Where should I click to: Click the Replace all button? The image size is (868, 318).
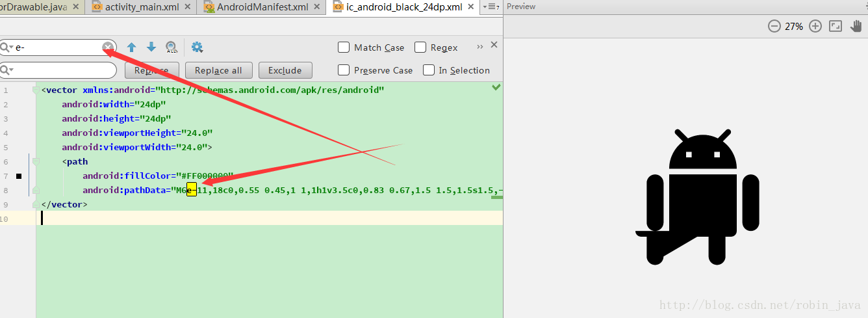click(218, 70)
